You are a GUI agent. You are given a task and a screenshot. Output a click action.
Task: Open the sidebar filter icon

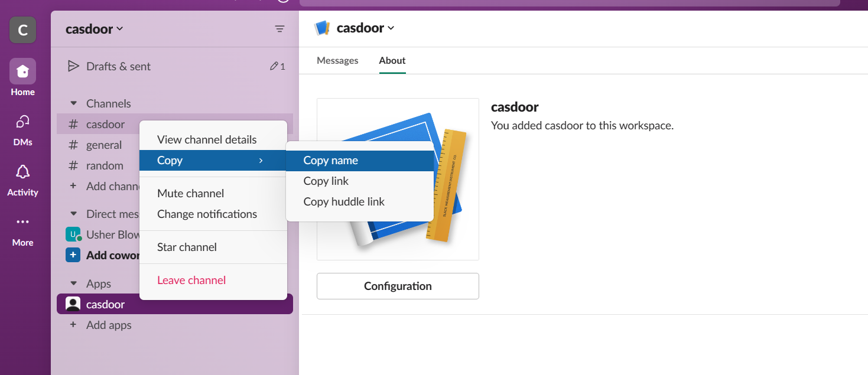click(x=279, y=28)
